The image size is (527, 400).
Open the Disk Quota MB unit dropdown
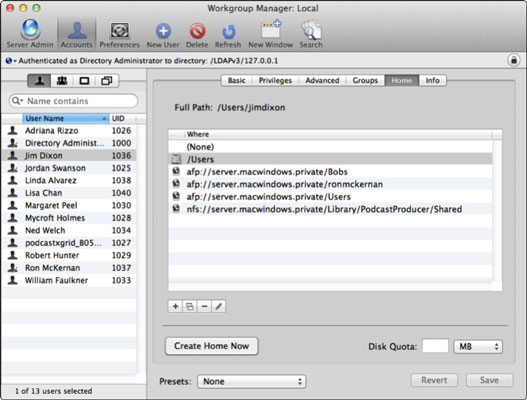click(478, 346)
